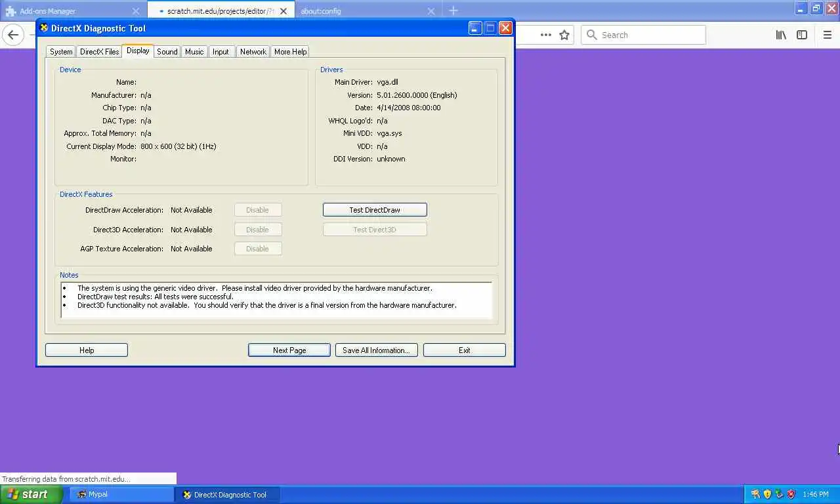Click the search magnifier icon

[592, 35]
